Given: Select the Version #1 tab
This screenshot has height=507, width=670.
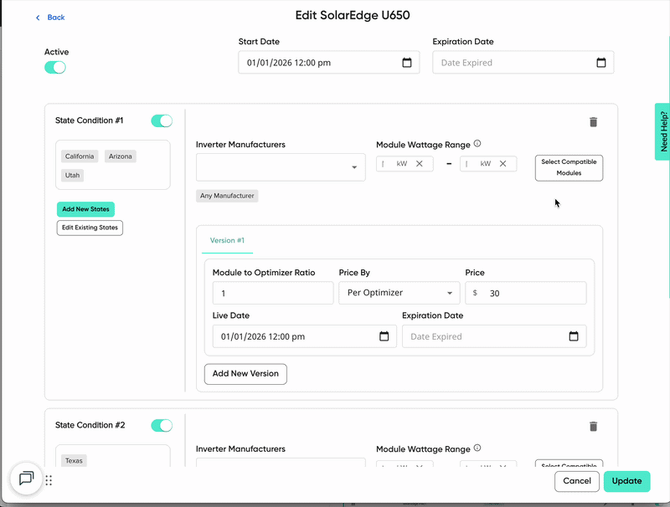Looking at the screenshot, I should (227, 240).
